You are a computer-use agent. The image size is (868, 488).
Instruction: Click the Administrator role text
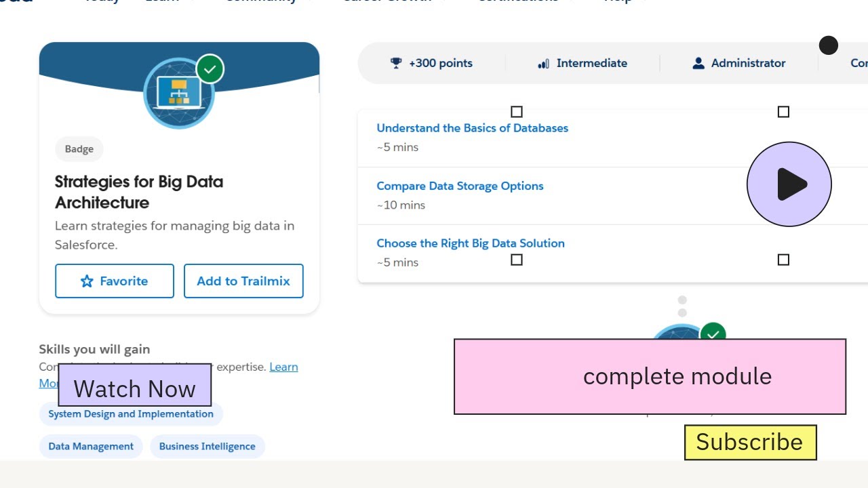click(x=749, y=63)
